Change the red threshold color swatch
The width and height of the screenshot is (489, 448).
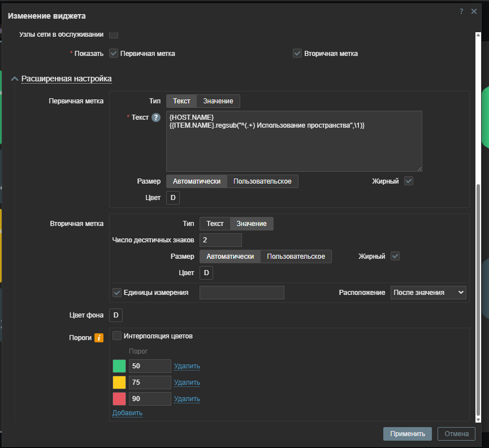119,399
